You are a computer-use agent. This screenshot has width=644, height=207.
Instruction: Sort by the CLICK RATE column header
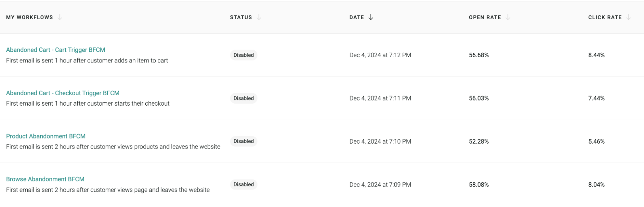pos(605,17)
